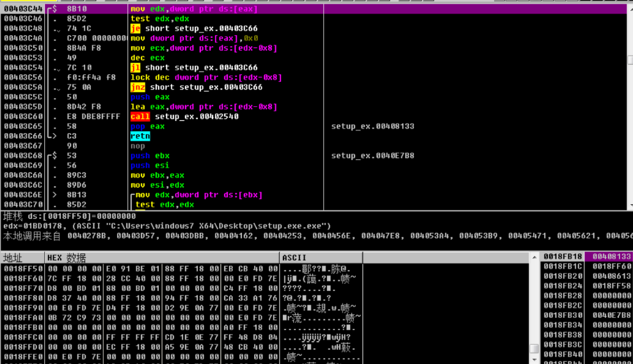The image size is (633, 364).
Task: Select the dump row at address 0018FF90
Action: point(182,308)
